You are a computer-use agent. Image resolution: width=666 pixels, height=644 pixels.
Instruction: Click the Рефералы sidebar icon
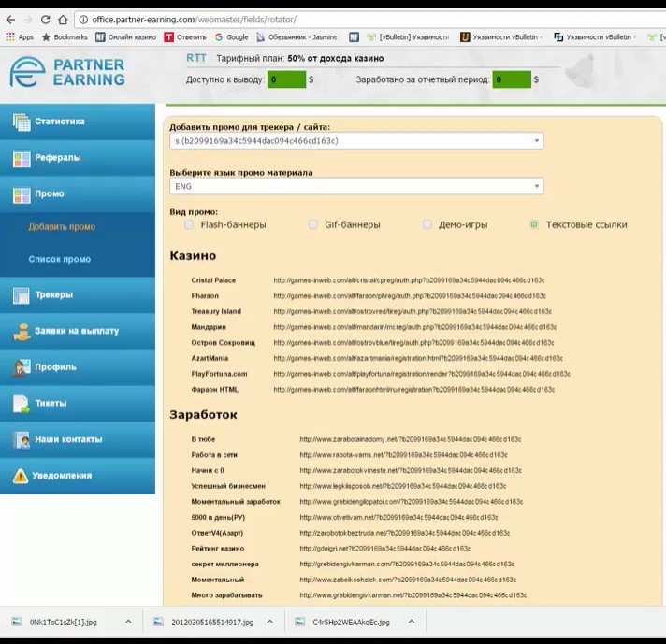[x=22, y=158]
